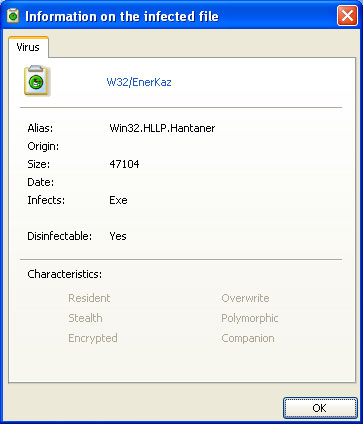Click the Origin label
This screenshot has width=363, height=424.
(x=43, y=146)
